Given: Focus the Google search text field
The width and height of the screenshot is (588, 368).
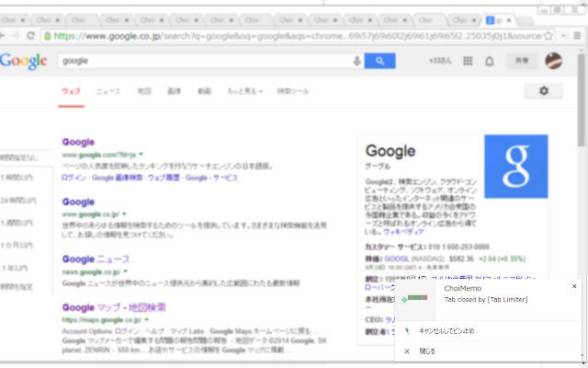Looking at the screenshot, I should click(202, 61).
